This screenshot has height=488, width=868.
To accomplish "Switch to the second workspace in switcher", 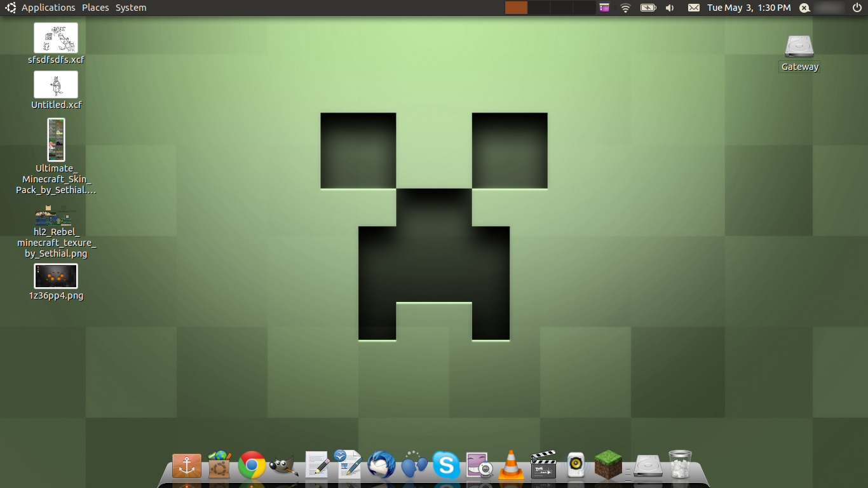I will pos(539,8).
